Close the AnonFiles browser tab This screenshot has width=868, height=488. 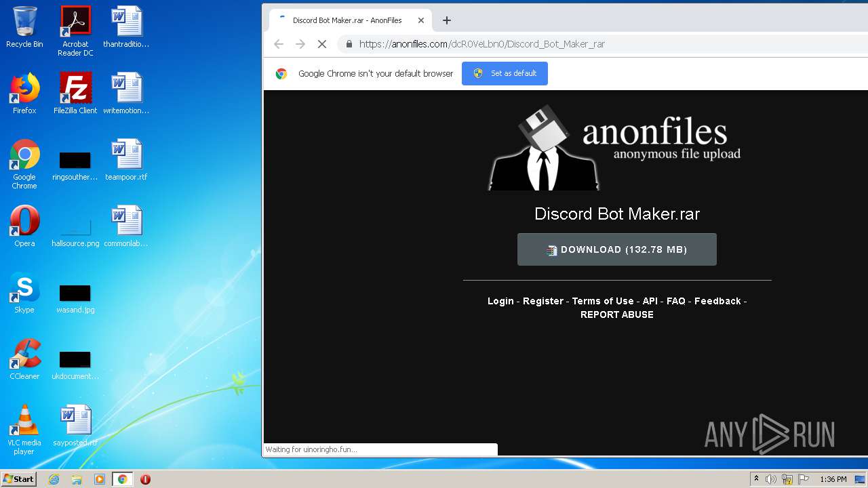(420, 20)
